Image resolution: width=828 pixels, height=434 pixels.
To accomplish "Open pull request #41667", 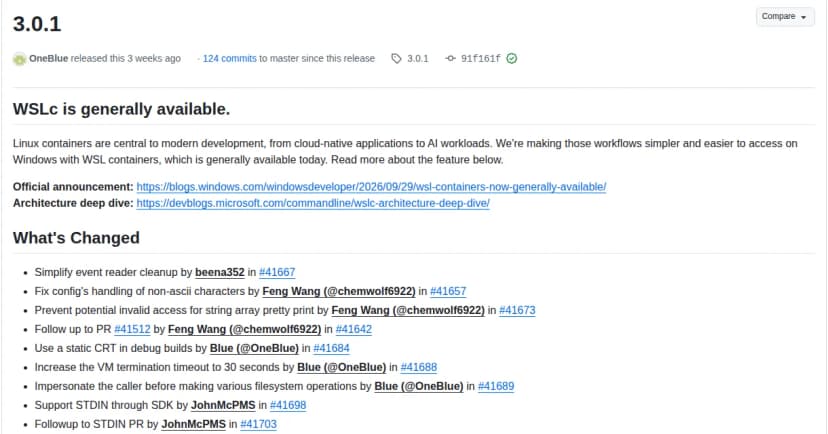I will tap(277, 272).
